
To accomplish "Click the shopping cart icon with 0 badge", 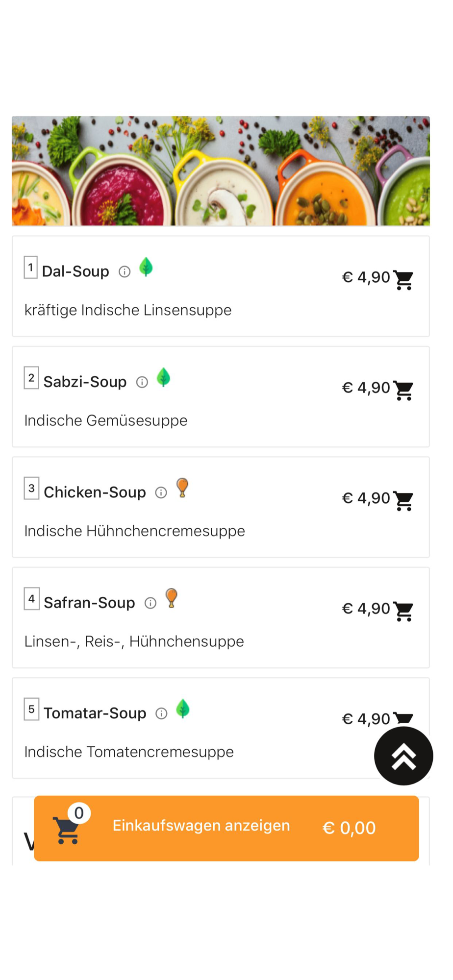I will coord(67,829).
